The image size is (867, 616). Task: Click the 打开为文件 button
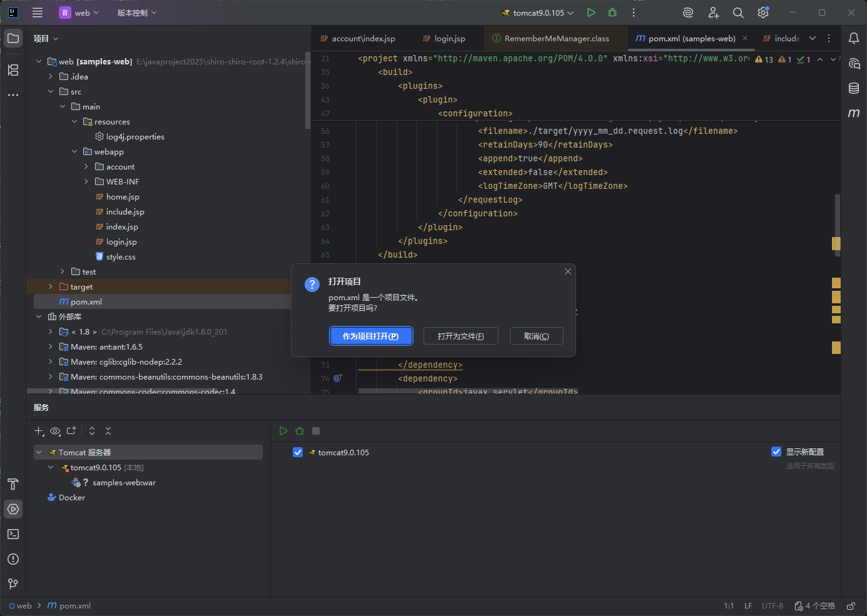461,336
